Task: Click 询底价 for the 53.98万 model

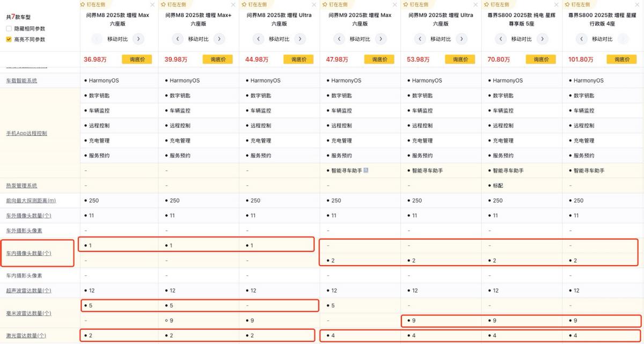Action: tap(460, 60)
